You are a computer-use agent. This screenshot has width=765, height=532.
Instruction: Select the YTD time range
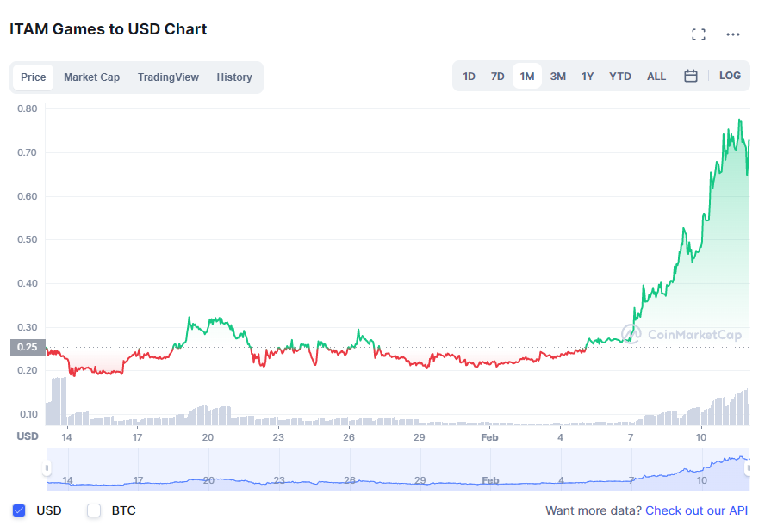tap(619, 76)
